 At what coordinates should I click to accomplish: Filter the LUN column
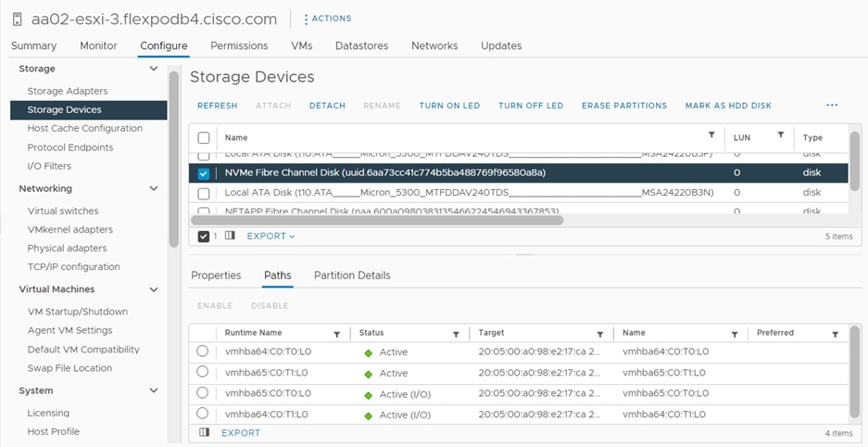pos(781,134)
